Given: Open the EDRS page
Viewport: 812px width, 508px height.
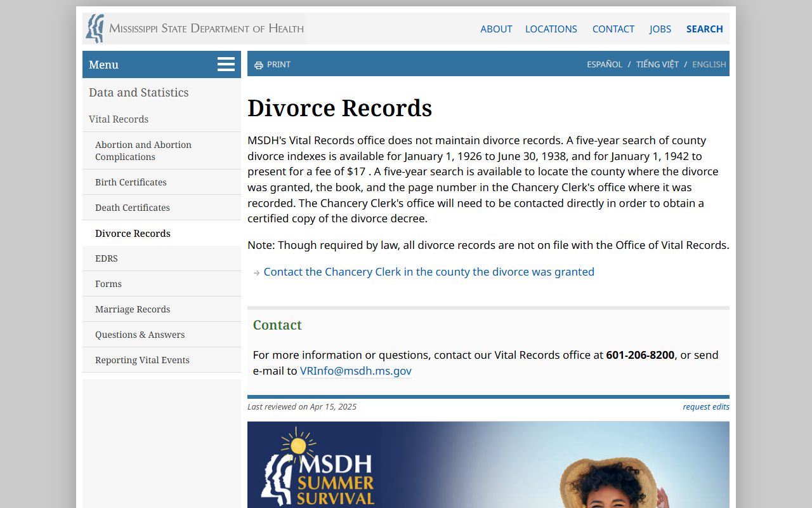Looking at the screenshot, I should click(162, 258).
